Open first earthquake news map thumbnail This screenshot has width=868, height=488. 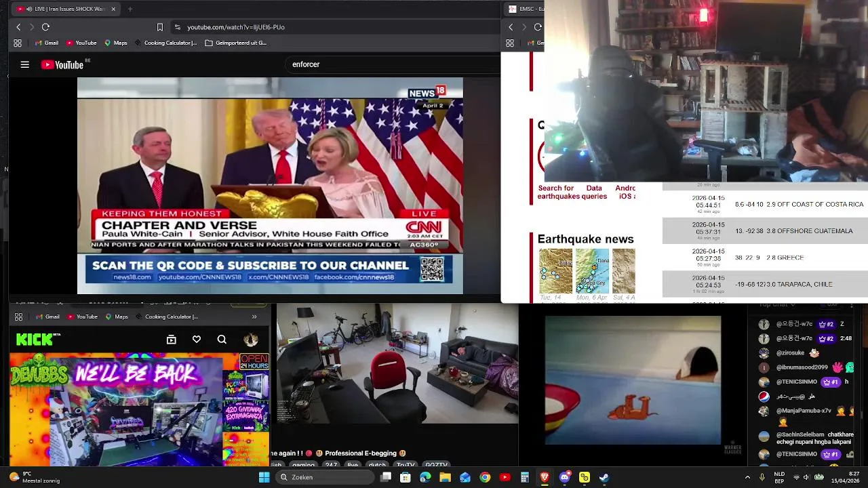pos(555,271)
